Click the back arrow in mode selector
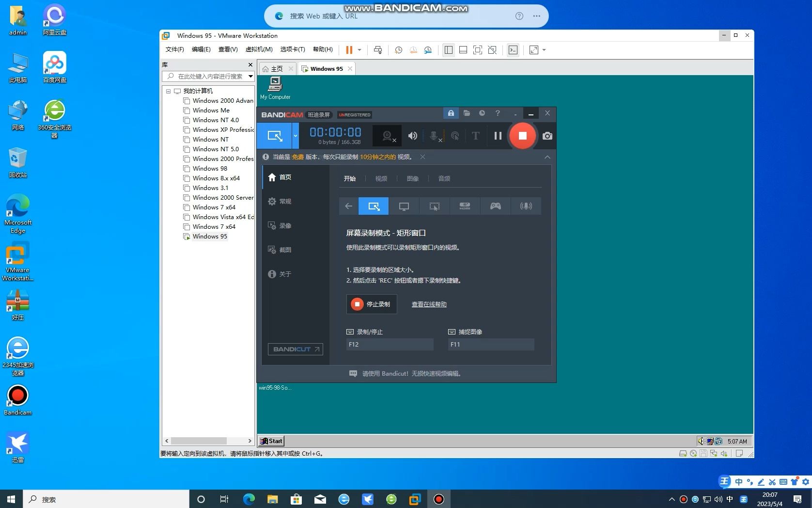The width and height of the screenshot is (812, 508). 348,206
